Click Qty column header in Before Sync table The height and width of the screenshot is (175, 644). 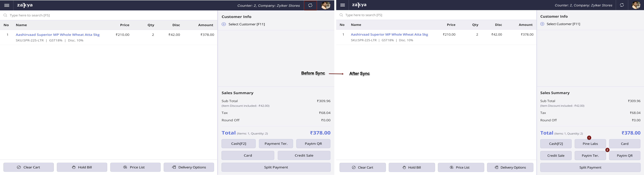pos(151,25)
